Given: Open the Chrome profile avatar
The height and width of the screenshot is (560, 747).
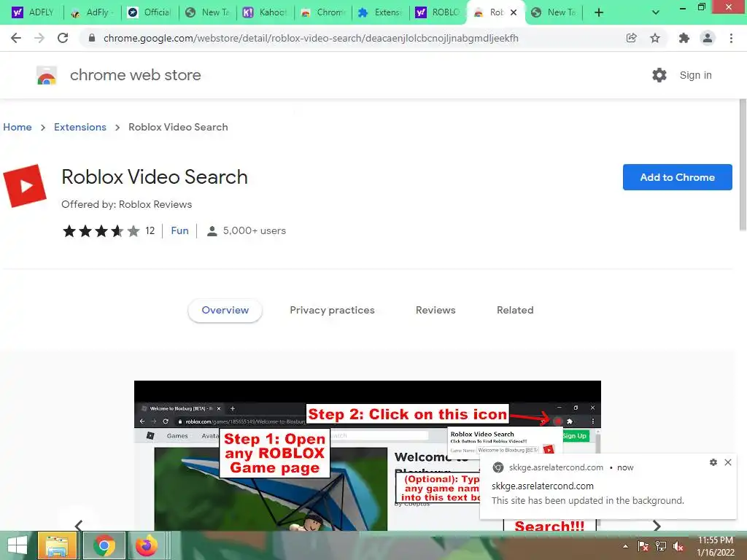Looking at the screenshot, I should (708, 38).
